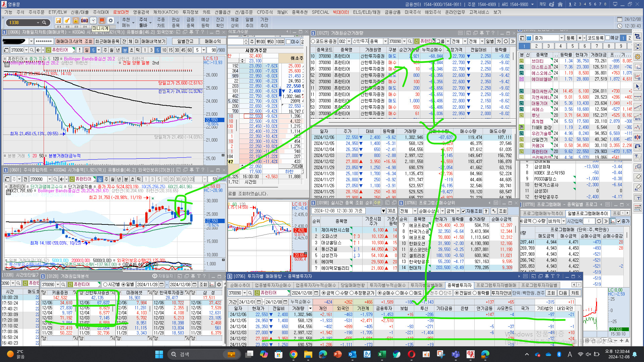The width and height of the screenshot is (644, 362).
Task: Switch to 당일매매현황 tab in 0796 window
Action: [353, 285]
